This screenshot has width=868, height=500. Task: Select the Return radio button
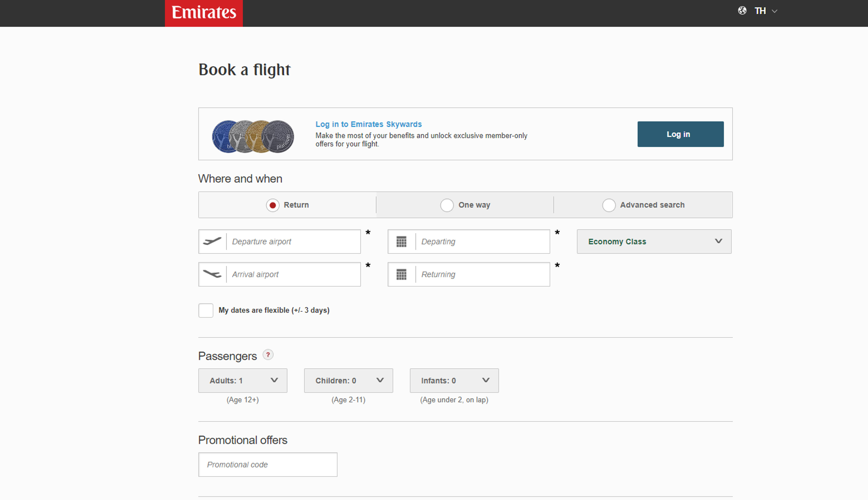tap(273, 205)
